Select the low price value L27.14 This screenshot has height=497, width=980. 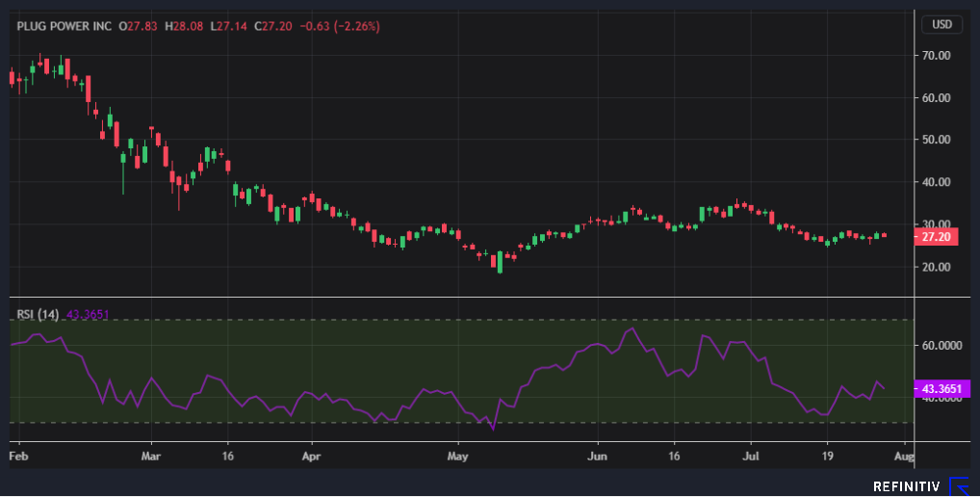228,26
